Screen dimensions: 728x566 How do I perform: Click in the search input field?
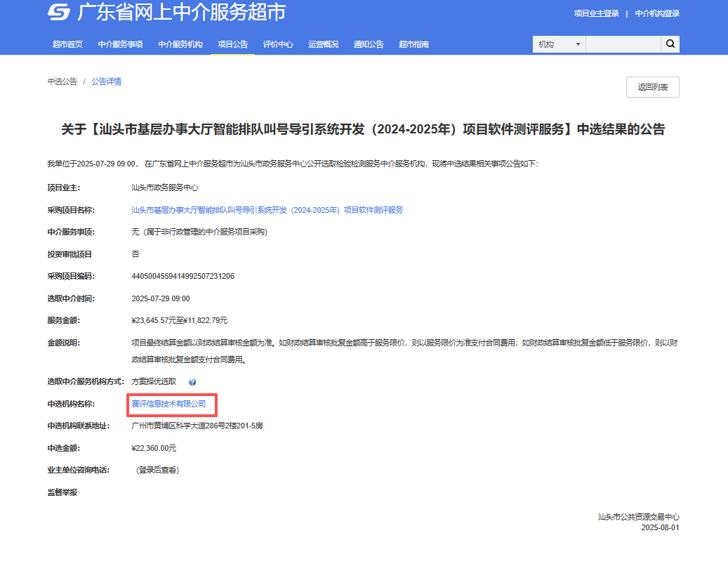click(x=623, y=44)
